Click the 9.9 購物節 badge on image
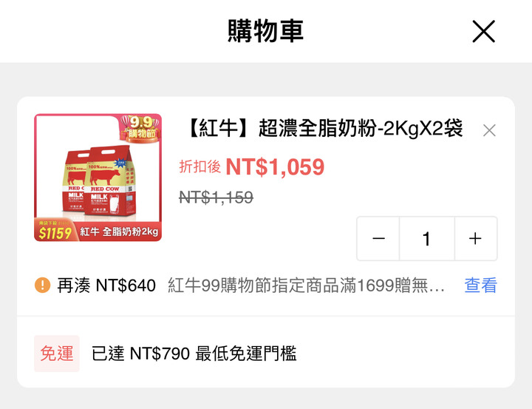The width and height of the screenshot is (532, 409). tap(140, 128)
